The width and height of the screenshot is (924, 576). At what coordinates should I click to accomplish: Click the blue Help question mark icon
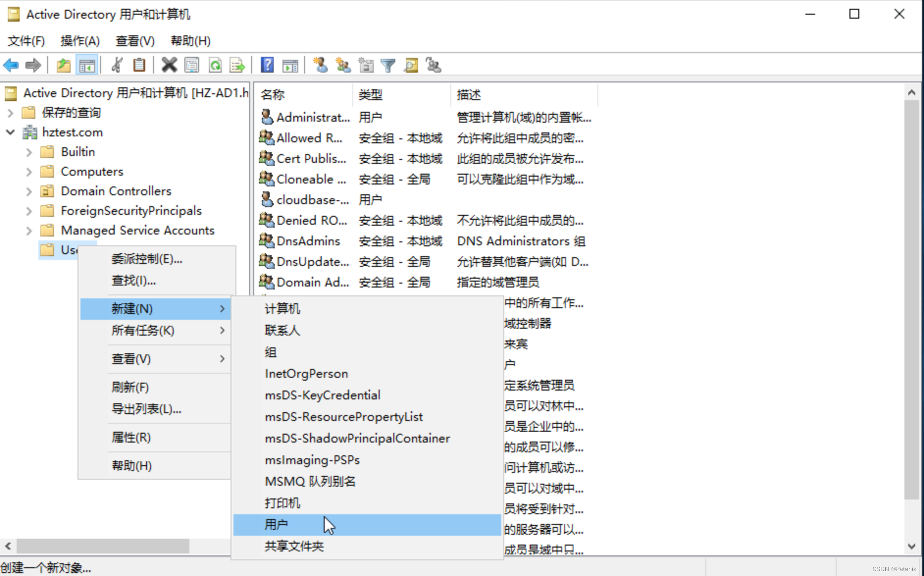point(267,65)
